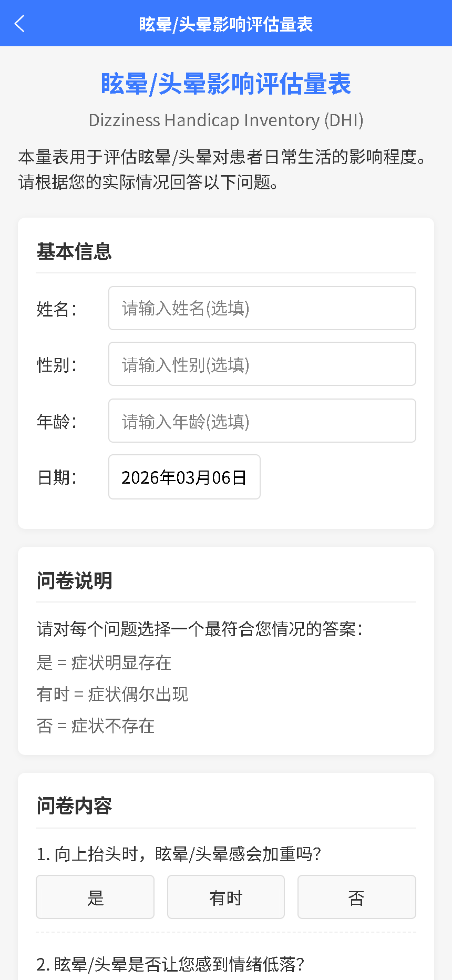Viewport: 452px width, 980px height.
Task: Click the header title bar text
Action: tap(226, 23)
